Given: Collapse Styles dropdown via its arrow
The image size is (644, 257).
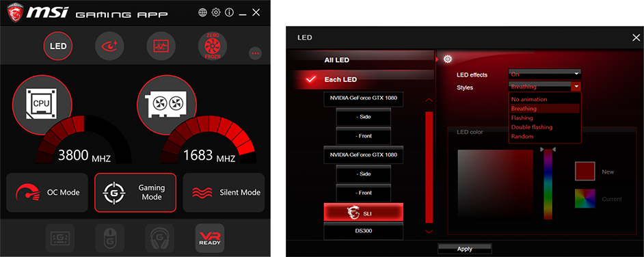Looking at the screenshot, I should (576, 87).
